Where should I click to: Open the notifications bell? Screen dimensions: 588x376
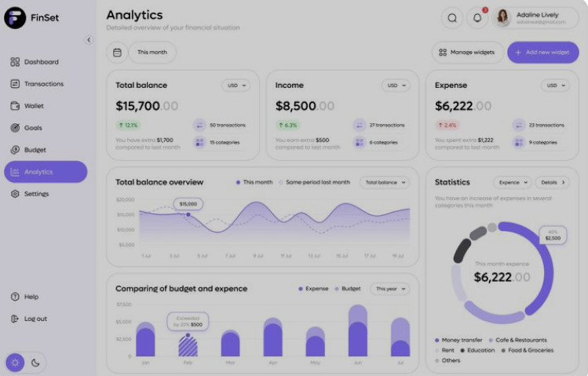click(x=477, y=18)
